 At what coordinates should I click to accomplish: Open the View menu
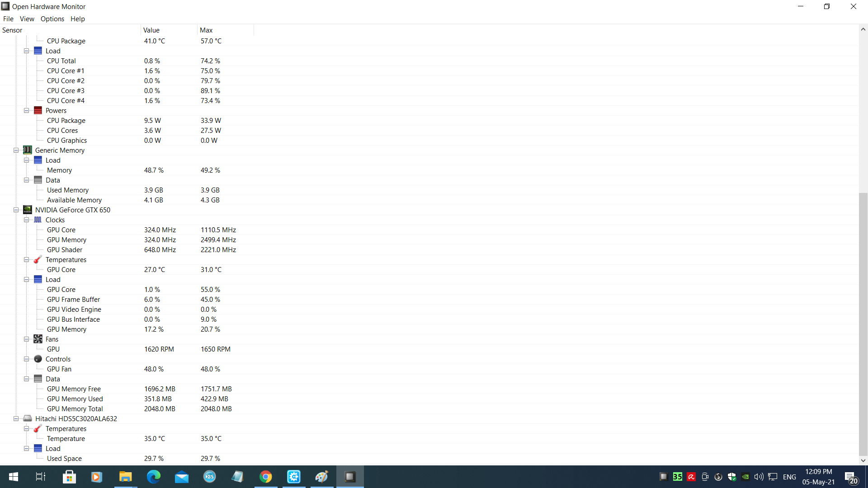tap(27, 19)
